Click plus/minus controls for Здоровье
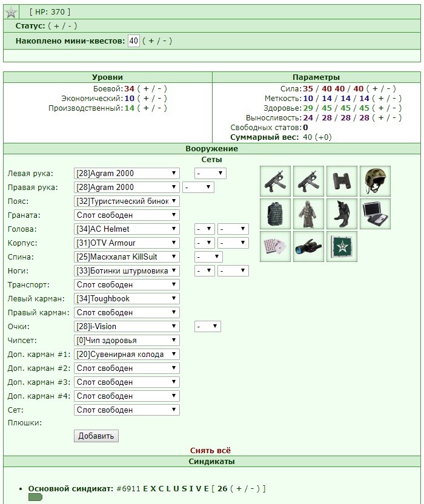This screenshot has width=424, height=504. [x=387, y=108]
